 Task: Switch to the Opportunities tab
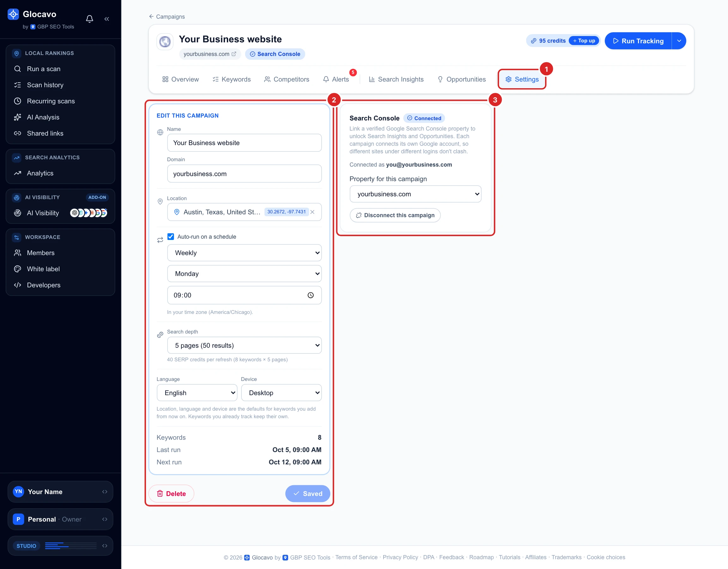(462, 79)
